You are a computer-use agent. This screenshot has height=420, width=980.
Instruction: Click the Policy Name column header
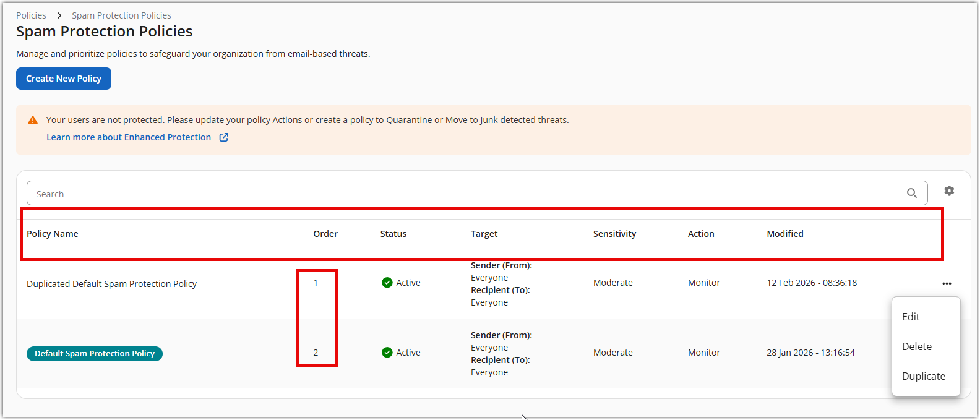(53, 234)
